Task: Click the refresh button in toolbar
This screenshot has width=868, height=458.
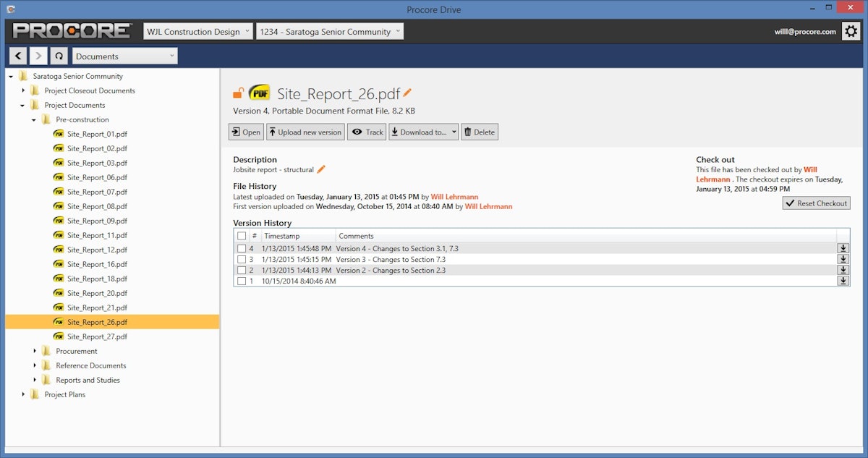Action: pos(59,56)
